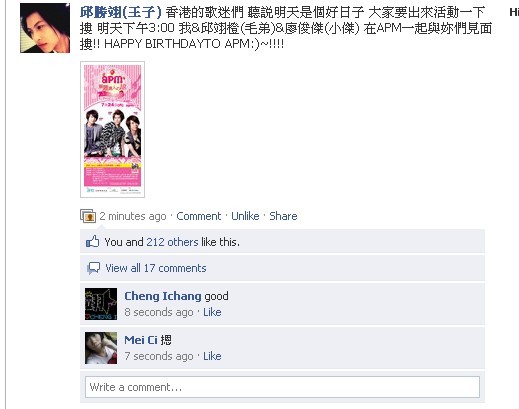
Task: Open Mei Ci's profile name link
Action: 141,340
